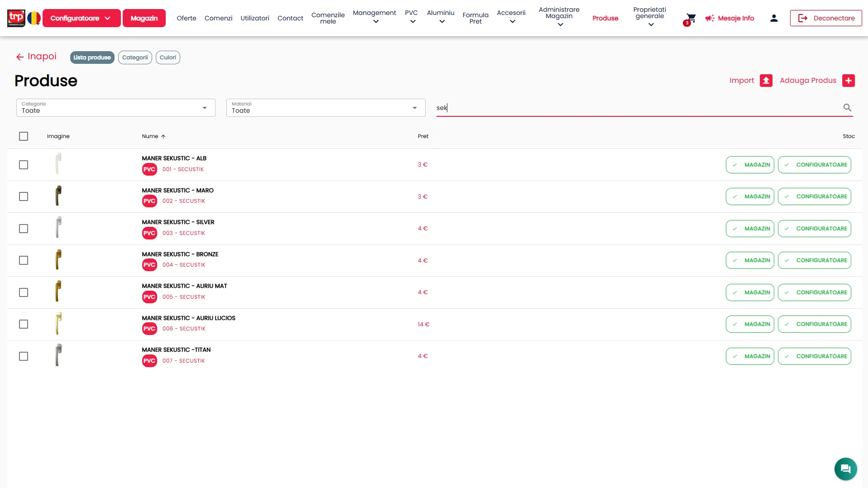Screen dimensions: 868x488
Task: Click the TRP logo icon
Action: pyautogui.click(x=16, y=18)
